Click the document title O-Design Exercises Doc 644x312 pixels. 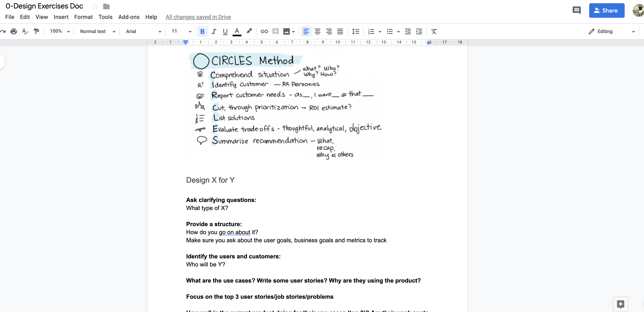pyautogui.click(x=44, y=6)
